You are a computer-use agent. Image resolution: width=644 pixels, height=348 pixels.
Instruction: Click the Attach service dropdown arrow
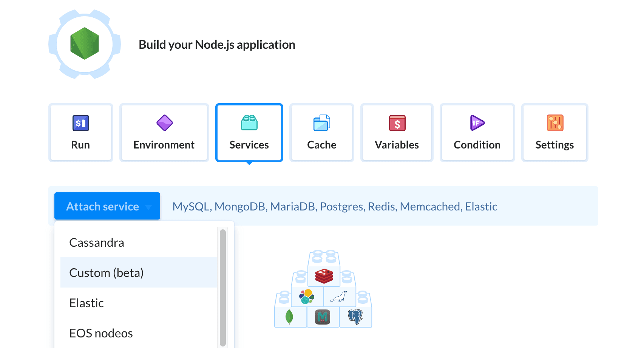[148, 207]
